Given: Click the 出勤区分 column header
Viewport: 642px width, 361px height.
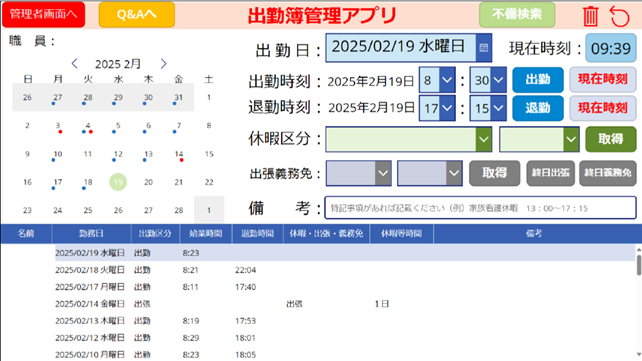Looking at the screenshot, I should tap(155, 234).
